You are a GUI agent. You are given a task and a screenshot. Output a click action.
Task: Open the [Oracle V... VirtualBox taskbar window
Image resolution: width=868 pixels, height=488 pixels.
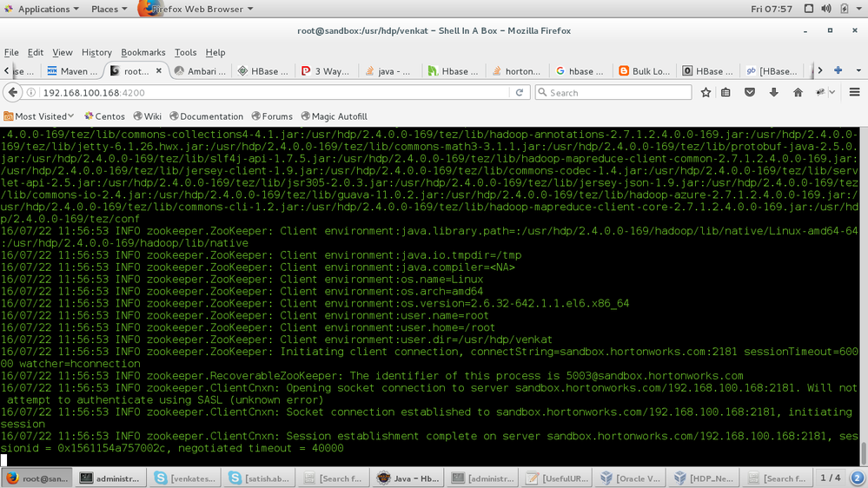click(631, 478)
